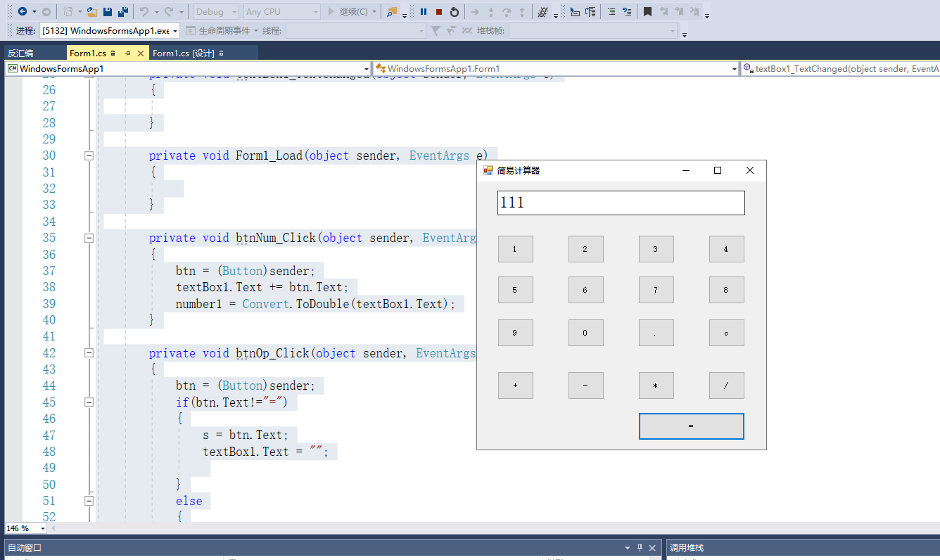The width and height of the screenshot is (940, 560).
Task: Click the calculator plus button
Action: 516,386
